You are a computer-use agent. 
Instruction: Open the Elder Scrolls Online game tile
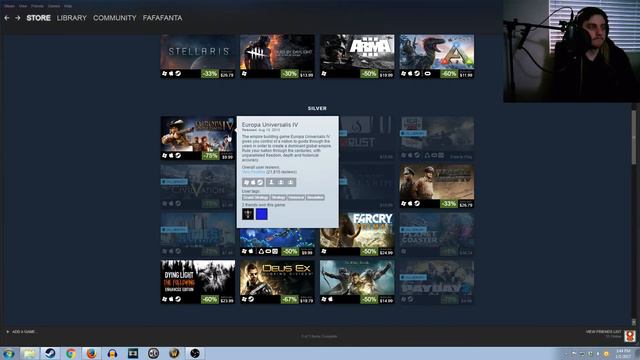pos(357,282)
